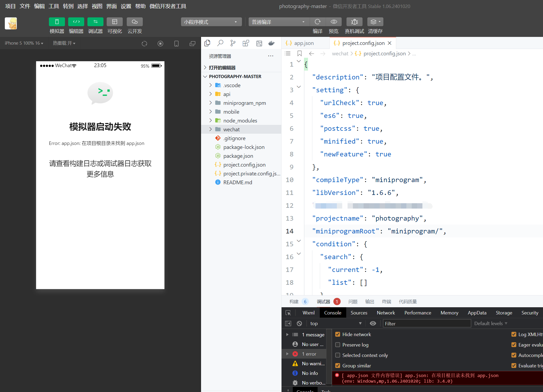Toggle Evaluate triggers checkbox
Viewport: 543px width, 392px height.
pyautogui.click(x=514, y=366)
